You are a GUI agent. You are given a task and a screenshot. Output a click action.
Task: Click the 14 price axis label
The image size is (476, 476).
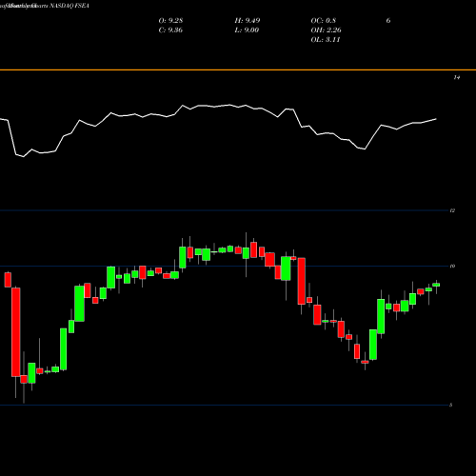point(457,77)
